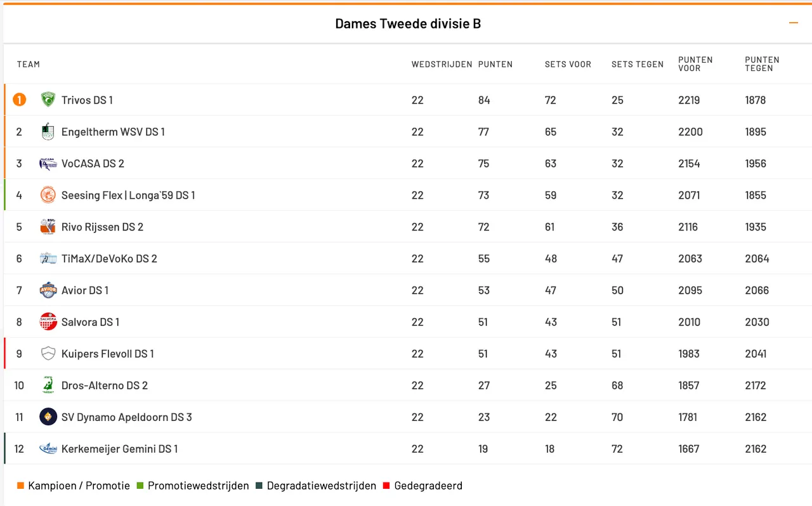Click the orange rank 1 position badge

click(x=20, y=100)
